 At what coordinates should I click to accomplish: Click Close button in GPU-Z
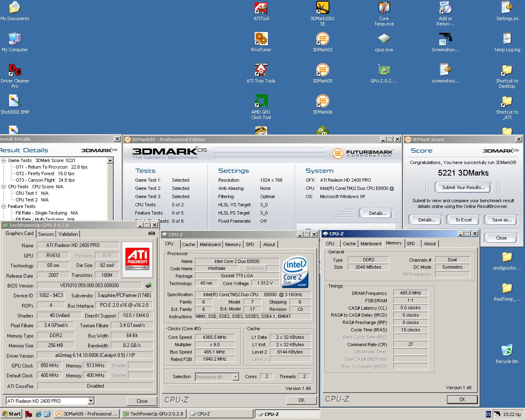point(142,401)
